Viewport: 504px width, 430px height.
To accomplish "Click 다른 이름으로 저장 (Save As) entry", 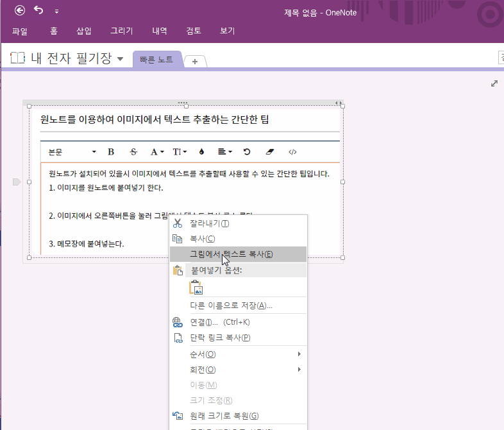I will pos(231,305).
